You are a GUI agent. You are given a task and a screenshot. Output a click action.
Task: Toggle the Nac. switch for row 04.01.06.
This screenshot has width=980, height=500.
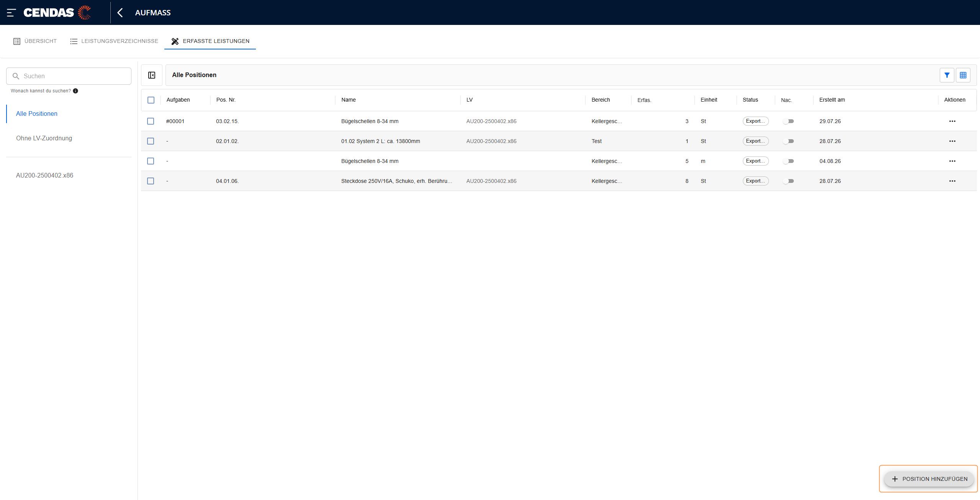(788, 181)
